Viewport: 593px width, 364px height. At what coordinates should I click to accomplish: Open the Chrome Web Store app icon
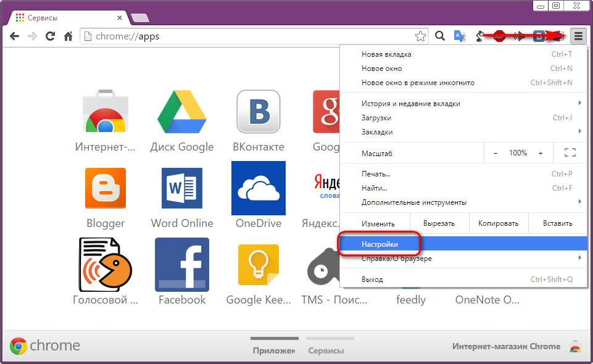pyautogui.click(x=106, y=111)
